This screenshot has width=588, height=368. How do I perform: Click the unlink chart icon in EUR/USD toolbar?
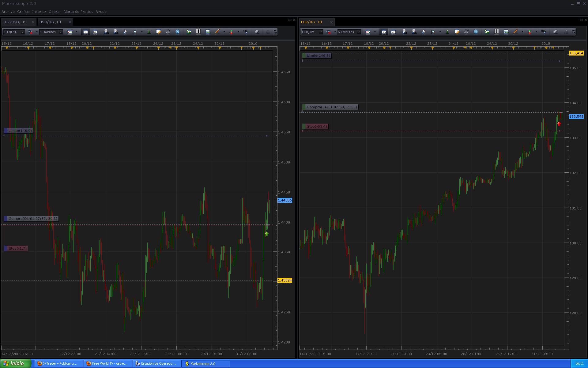coord(30,32)
